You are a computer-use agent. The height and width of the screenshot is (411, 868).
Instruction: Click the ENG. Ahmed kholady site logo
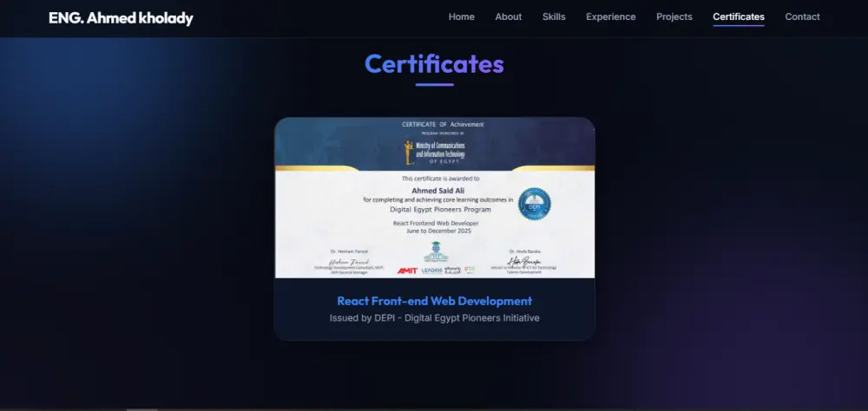tap(121, 18)
